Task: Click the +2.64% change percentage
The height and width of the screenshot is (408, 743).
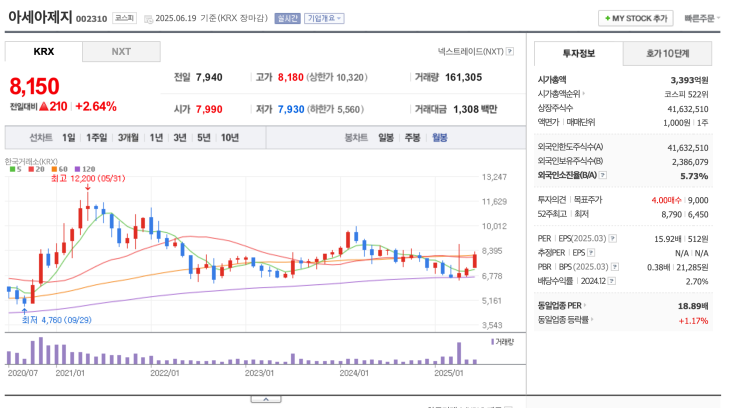Action: [x=96, y=106]
